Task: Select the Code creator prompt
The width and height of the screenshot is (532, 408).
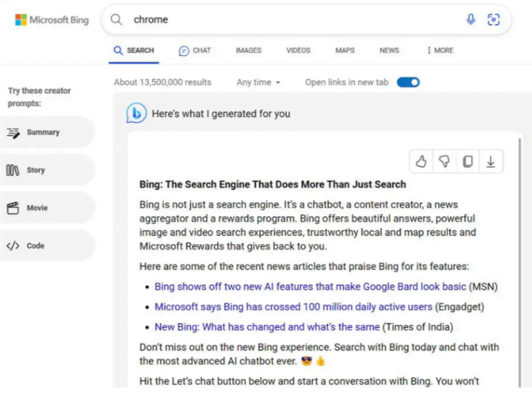Action: pyautogui.click(x=35, y=246)
